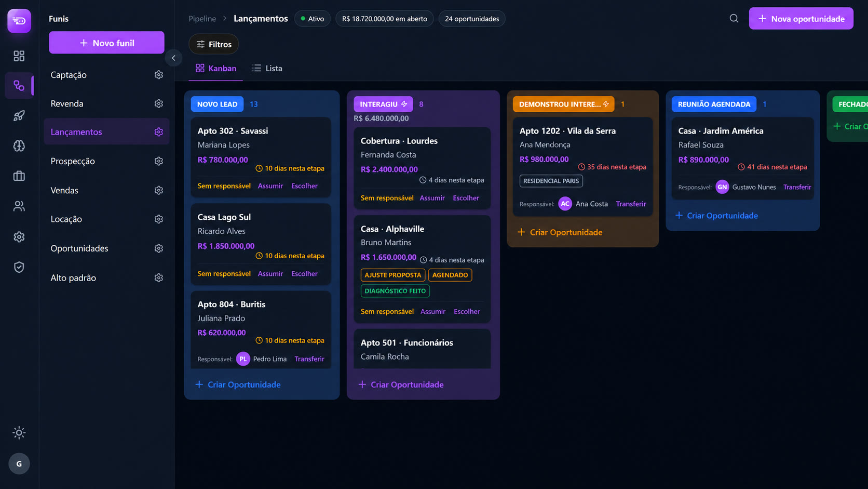Click Assumir on Apto 302 · Savassi card
The height and width of the screenshot is (489, 868).
tap(270, 186)
